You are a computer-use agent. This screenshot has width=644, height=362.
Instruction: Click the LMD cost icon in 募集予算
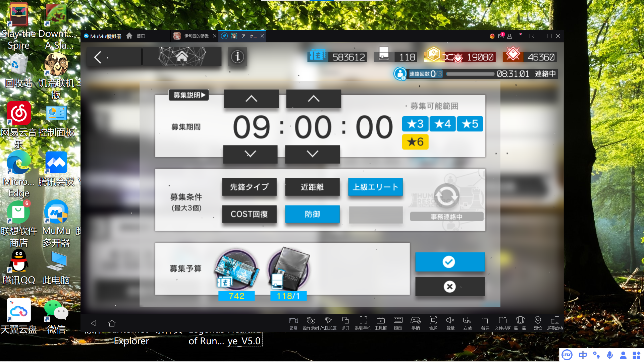click(x=236, y=270)
